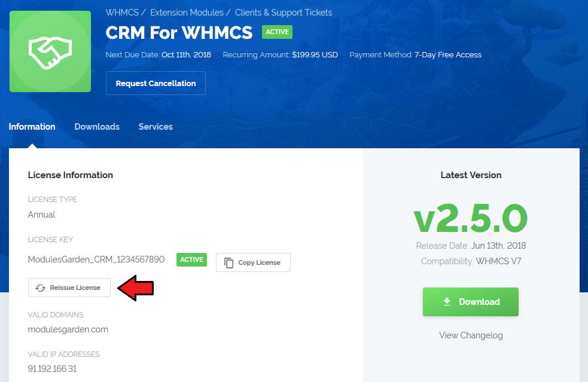Open Clients & Support Tickets breadcrumb
Image resolution: width=588 pixels, height=382 pixels.
(284, 13)
